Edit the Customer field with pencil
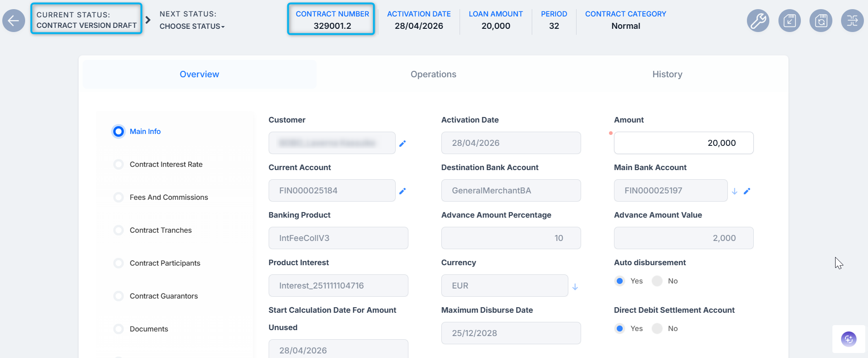 [402, 144]
